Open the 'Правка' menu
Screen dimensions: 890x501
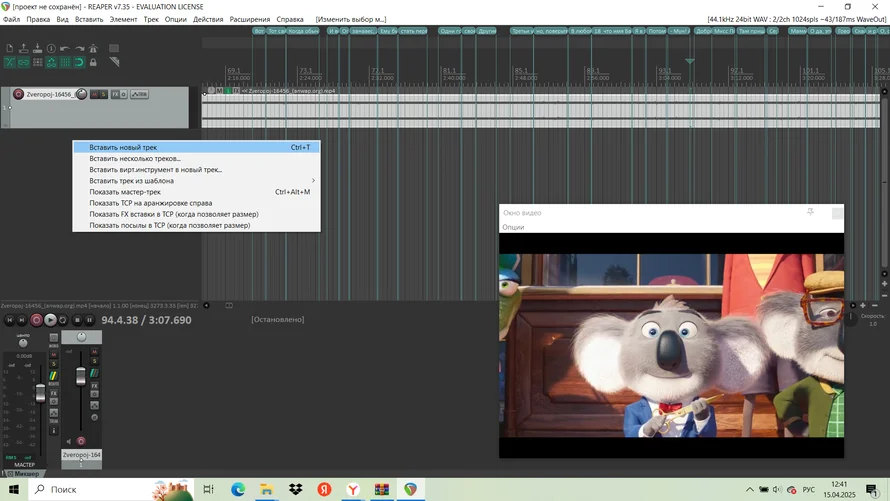38,19
